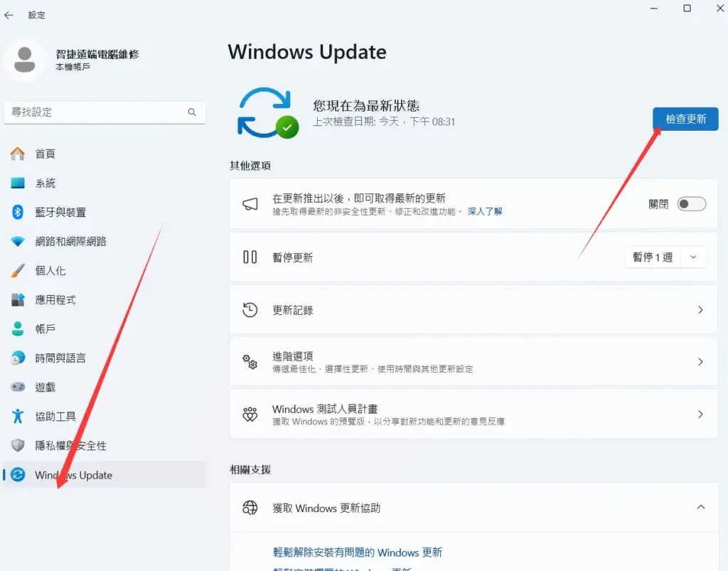This screenshot has height=571, width=728.
Task: Click the pause icon beside 暫停更新
Action: pyautogui.click(x=250, y=257)
